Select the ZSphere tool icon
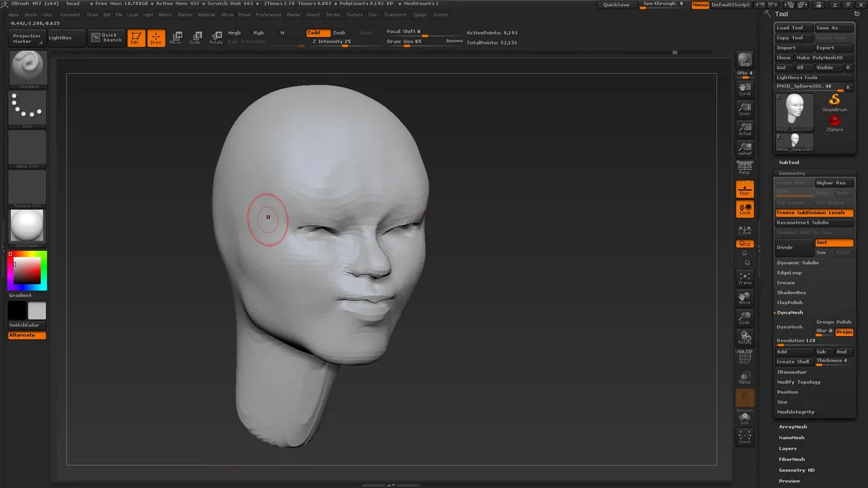868x488 pixels. click(x=834, y=123)
